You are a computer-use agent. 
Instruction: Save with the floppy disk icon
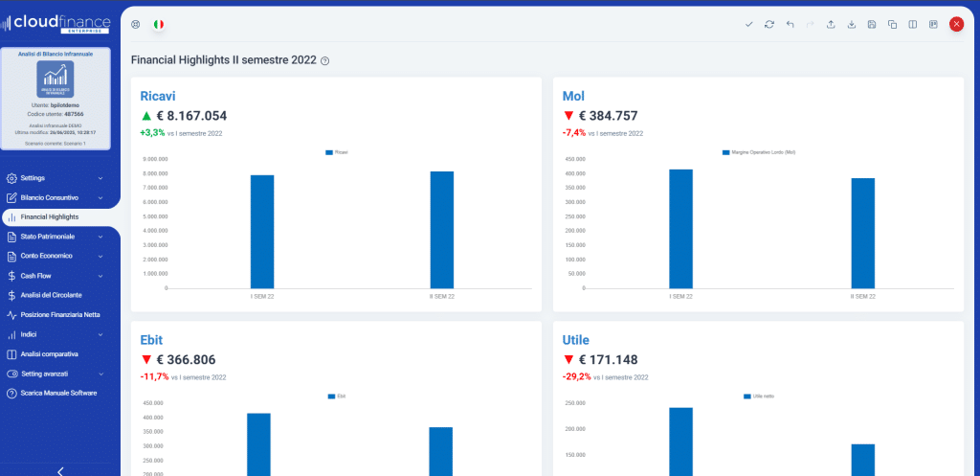(872, 24)
